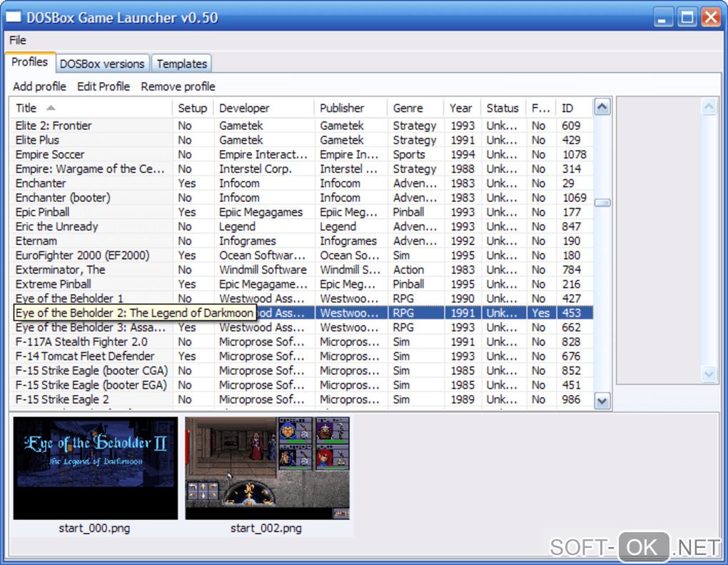
Task: Click the Windmill Software developer cell
Action: pos(263,269)
